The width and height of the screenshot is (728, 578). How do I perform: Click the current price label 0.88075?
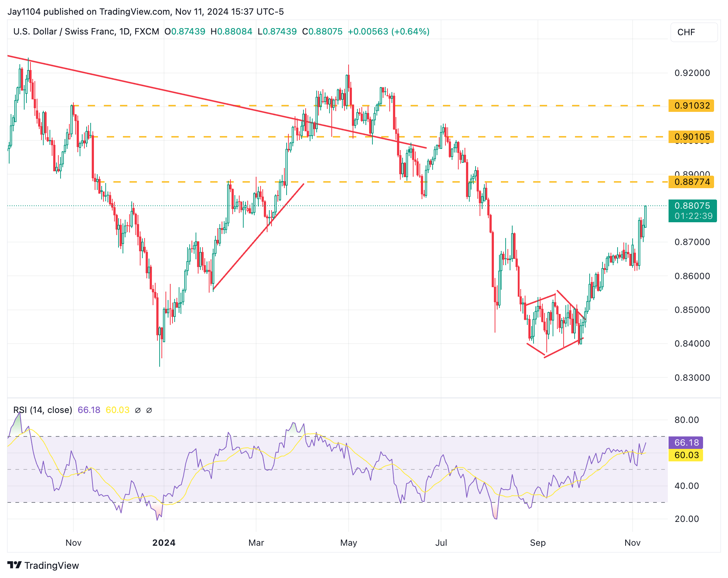point(692,206)
